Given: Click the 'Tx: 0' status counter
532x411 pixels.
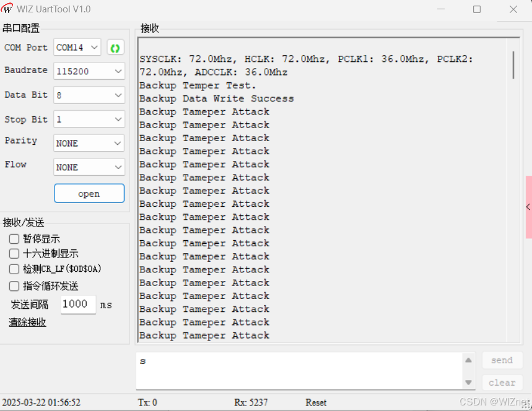Looking at the screenshot, I should tap(147, 402).
